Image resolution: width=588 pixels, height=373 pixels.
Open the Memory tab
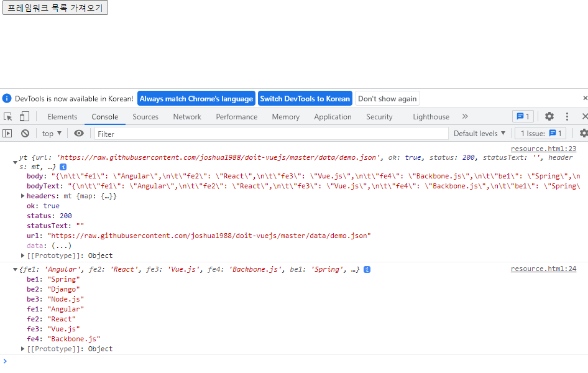point(286,117)
